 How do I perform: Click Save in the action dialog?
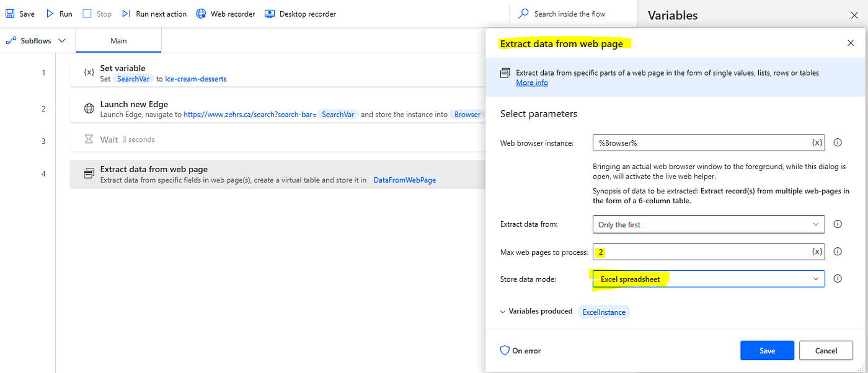point(767,350)
